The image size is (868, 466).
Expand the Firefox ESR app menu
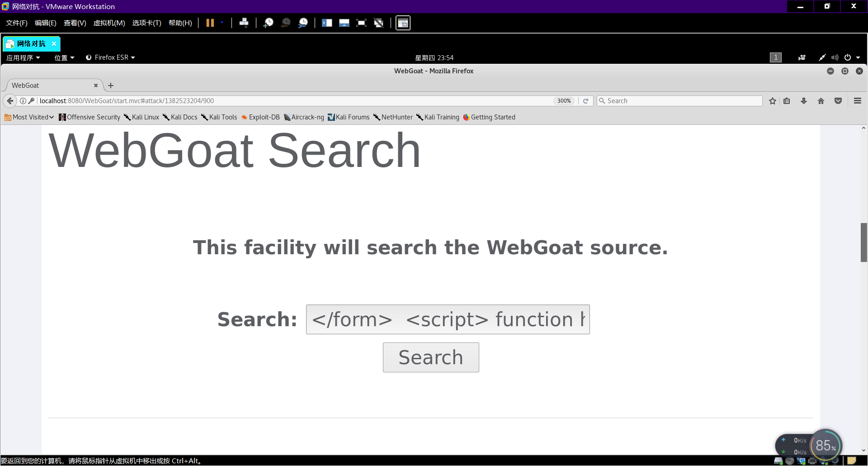111,57
